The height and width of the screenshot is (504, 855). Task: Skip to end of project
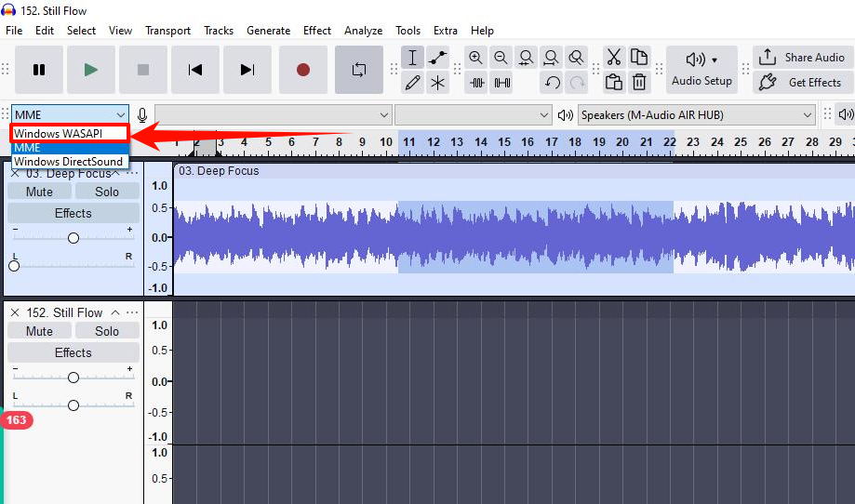pos(247,70)
